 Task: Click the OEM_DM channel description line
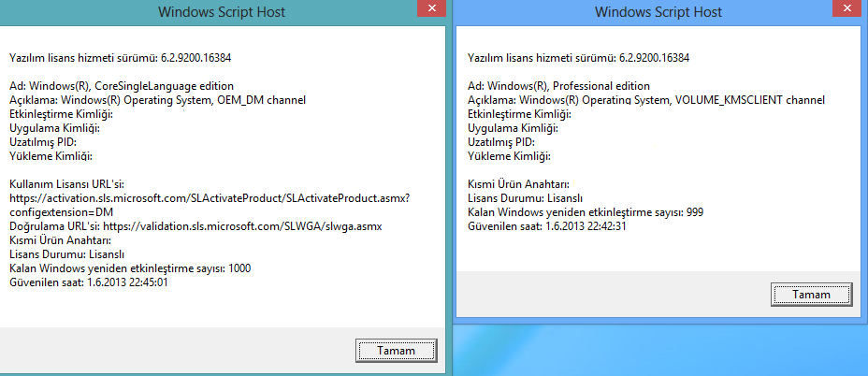[x=158, y=100]
